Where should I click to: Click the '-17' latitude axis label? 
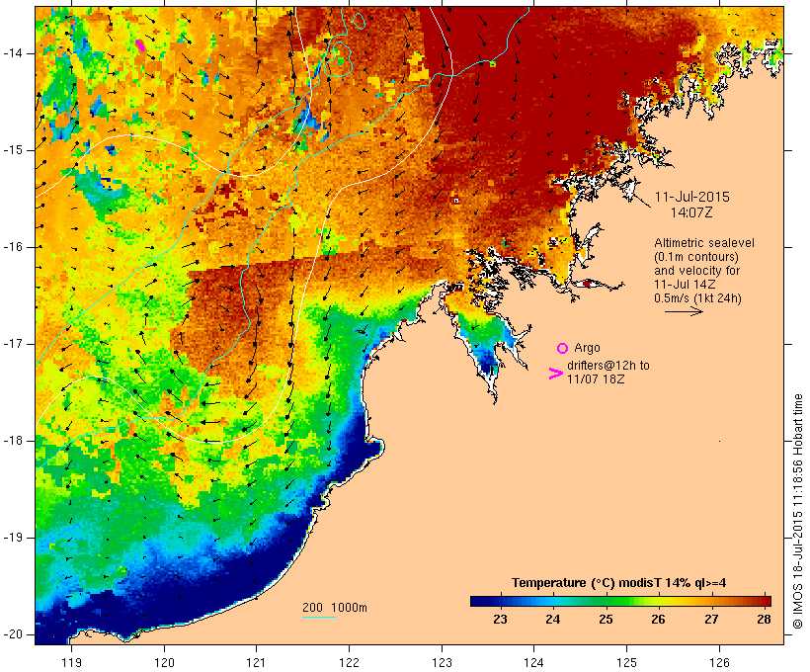point(12,344)
